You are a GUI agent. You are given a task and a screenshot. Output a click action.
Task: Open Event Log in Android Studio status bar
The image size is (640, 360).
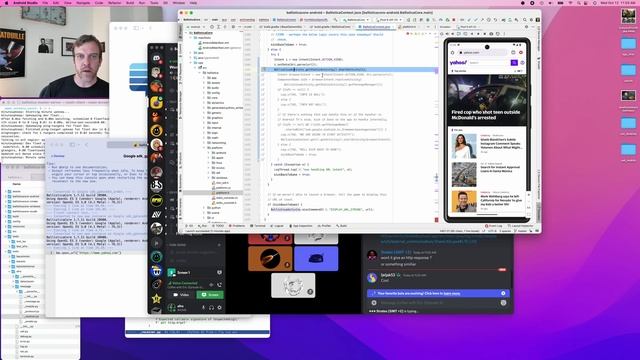(x=494, y=226)
